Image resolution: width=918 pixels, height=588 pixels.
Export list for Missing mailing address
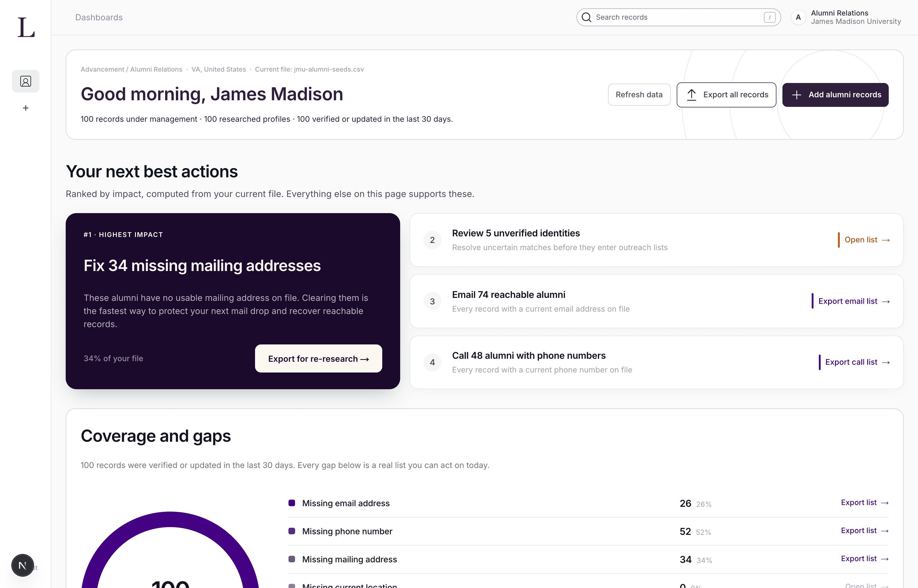point(865,559)
